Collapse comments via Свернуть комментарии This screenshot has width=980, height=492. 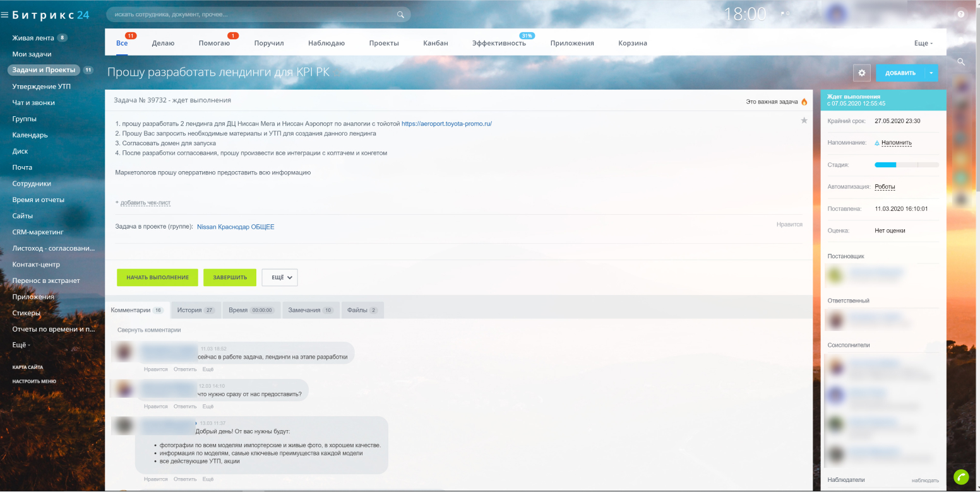149,330
